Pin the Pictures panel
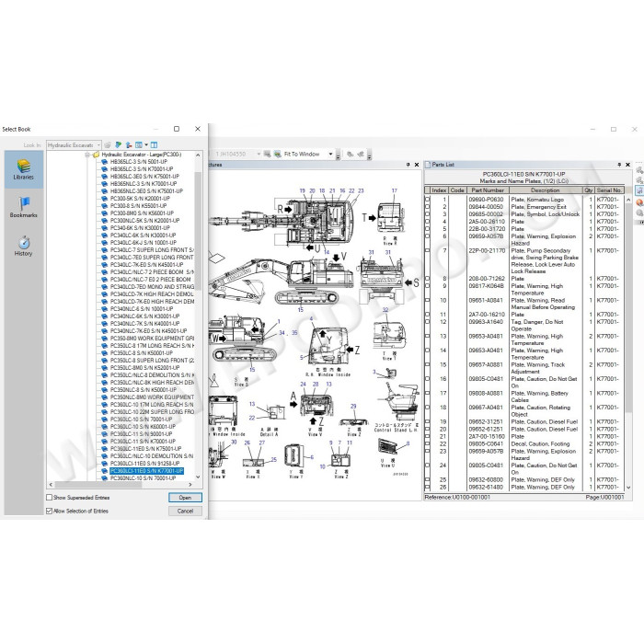The height and width of the screenshot is (644, 644). point(408,165)
